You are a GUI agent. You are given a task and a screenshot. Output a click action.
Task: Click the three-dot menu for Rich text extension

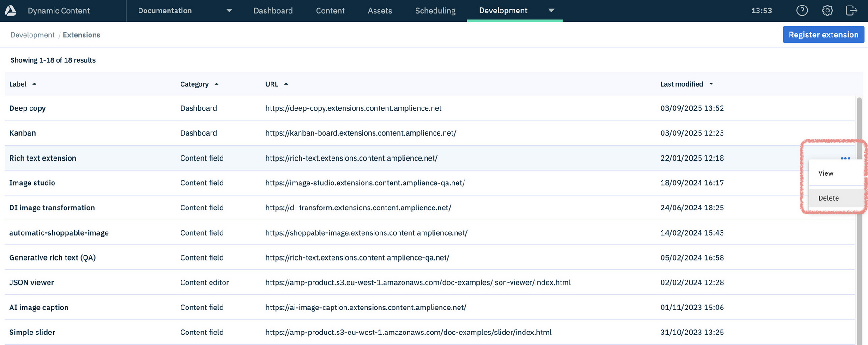845,158
